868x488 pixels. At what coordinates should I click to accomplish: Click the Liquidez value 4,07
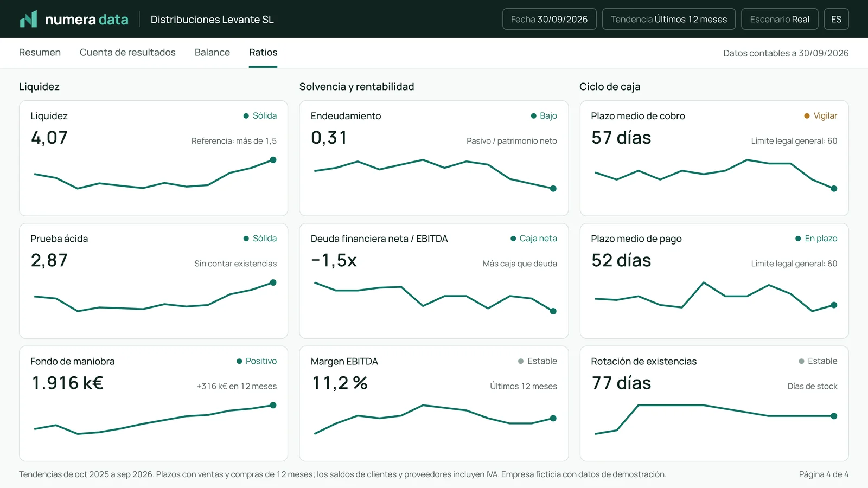(x=49, y=138)
